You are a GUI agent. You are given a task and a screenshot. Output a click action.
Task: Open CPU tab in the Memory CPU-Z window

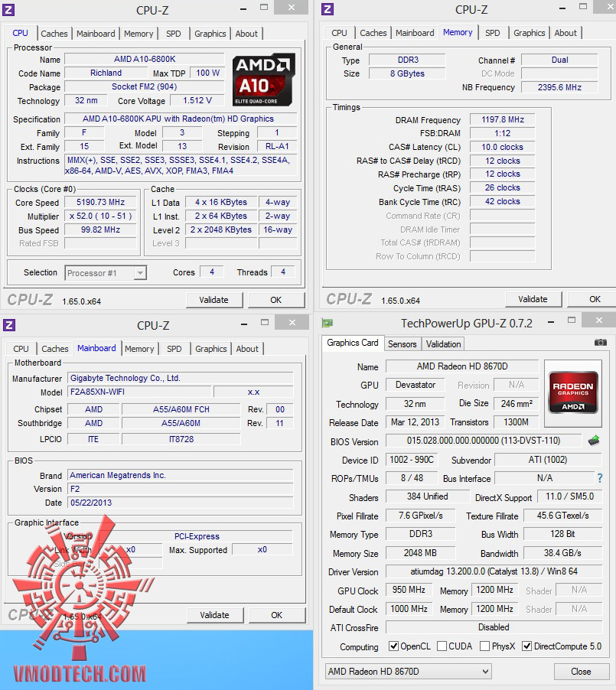339,33
